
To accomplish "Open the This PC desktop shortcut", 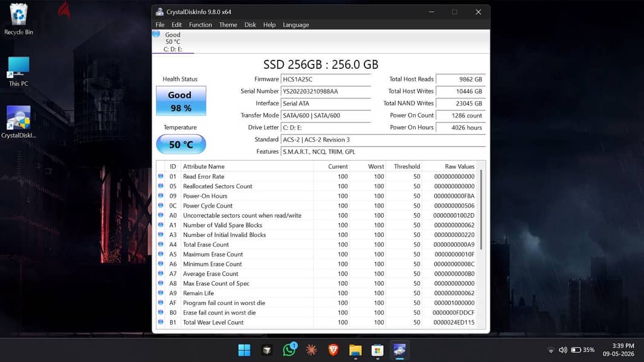I will pos(19,71).
